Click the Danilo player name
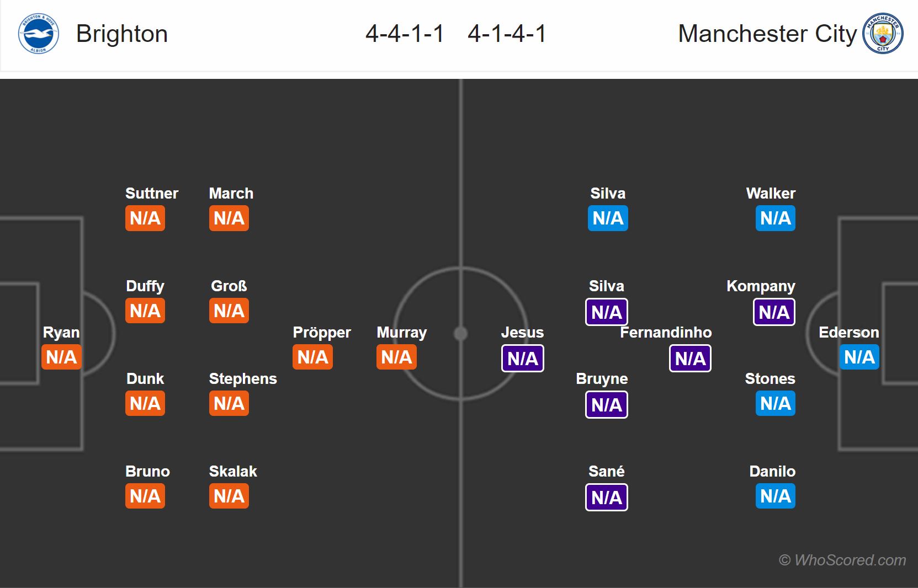 tap(772, 472)
